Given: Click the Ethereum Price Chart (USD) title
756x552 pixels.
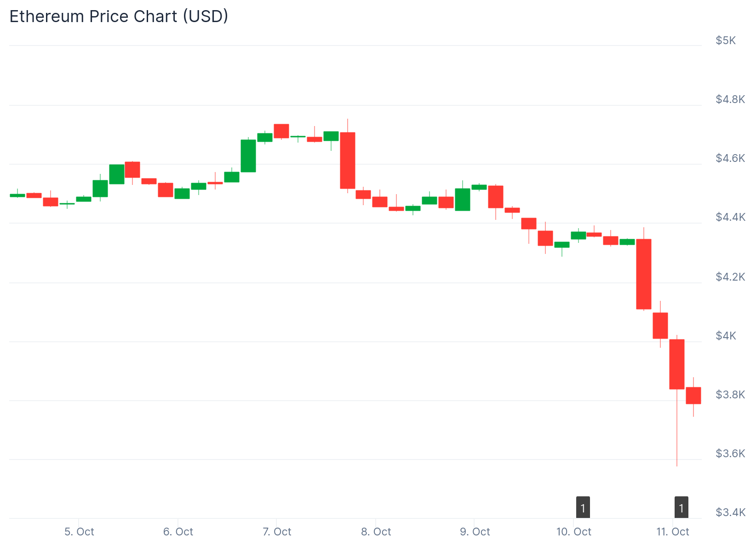Looking at the screenshot, I should [119, 17].
